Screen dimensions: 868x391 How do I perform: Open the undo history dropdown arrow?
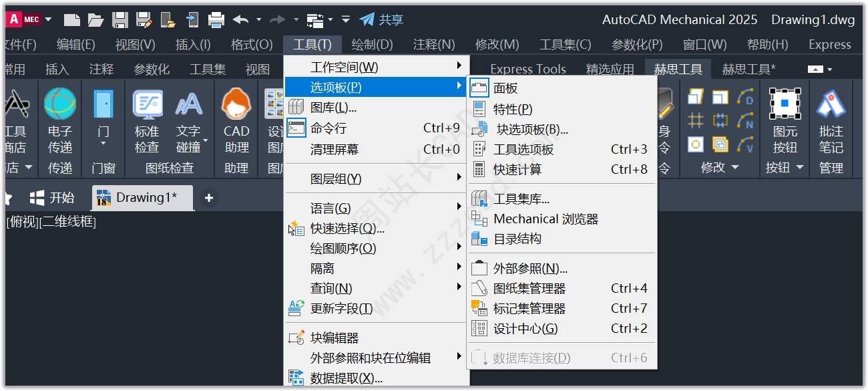[x=259, y=19]
